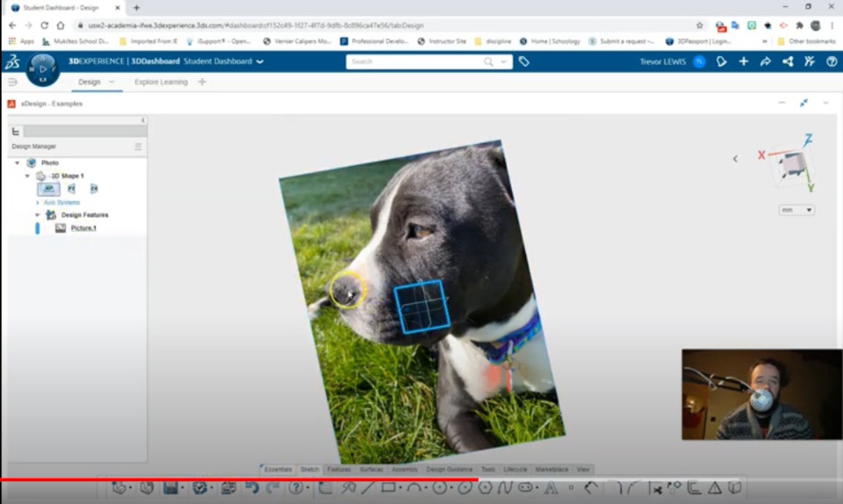Select the Rectangle sketch tool

[388, 488]
